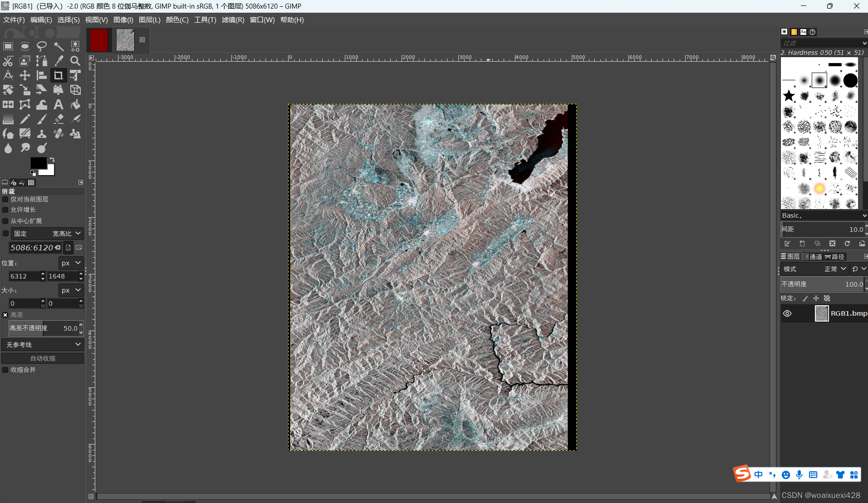This screenshot has height=503, width=868.
Task: Adjust the 高亮不透明度 slider
Action: point(44,328)
